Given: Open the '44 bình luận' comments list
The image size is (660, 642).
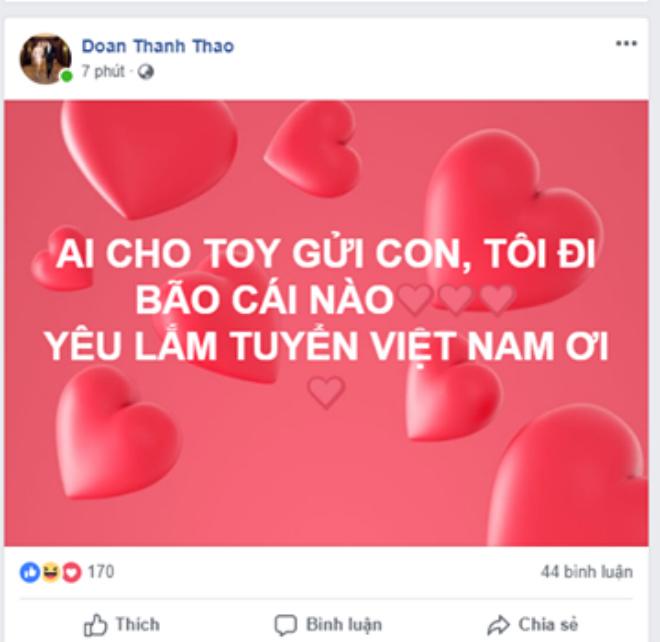Looking at the screenshot, I should pyautogui.click(x=587, y=572).
